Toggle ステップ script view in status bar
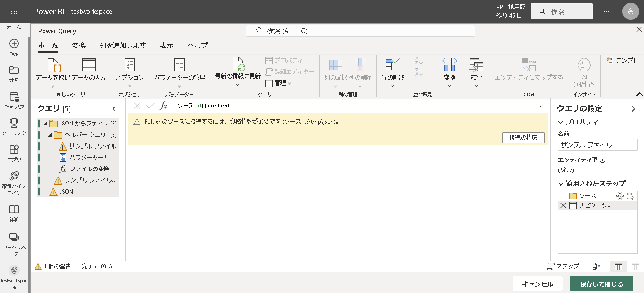The width and height of the screenshot is (644, 293). (x=563, y=266)
